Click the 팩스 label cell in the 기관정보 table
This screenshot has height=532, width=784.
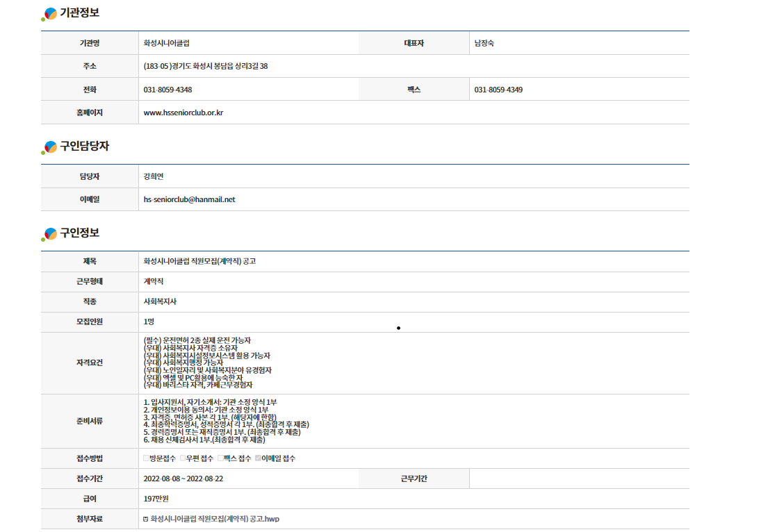point(414,90)
